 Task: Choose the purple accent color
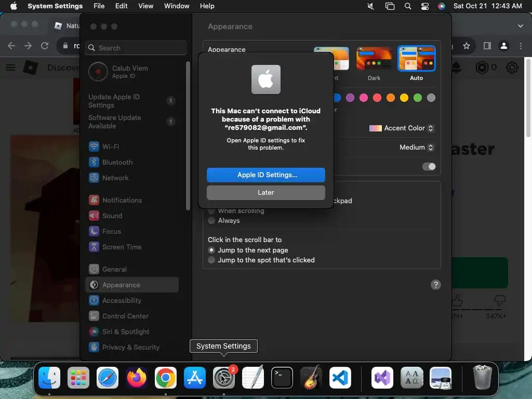pos(350,98)
